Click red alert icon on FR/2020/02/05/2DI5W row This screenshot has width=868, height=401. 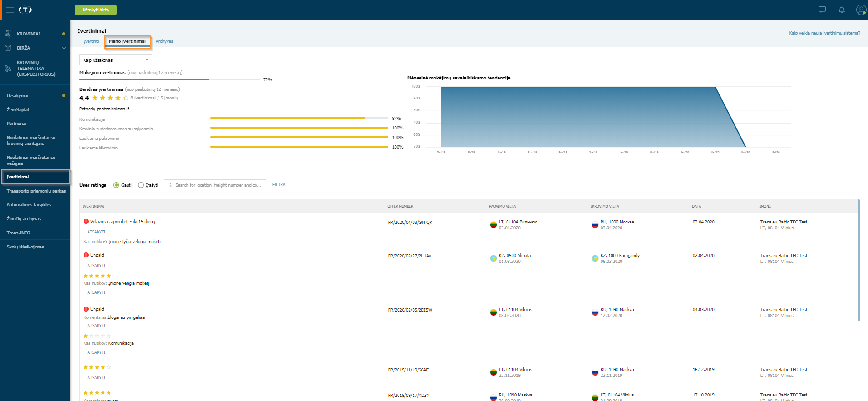(x=86, y=309)
